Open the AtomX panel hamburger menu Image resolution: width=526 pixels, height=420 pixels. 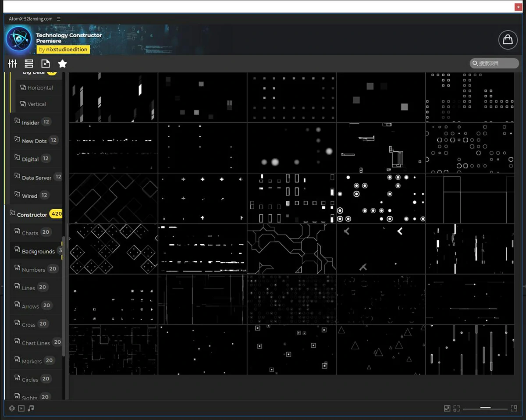(x=59, y=19)
